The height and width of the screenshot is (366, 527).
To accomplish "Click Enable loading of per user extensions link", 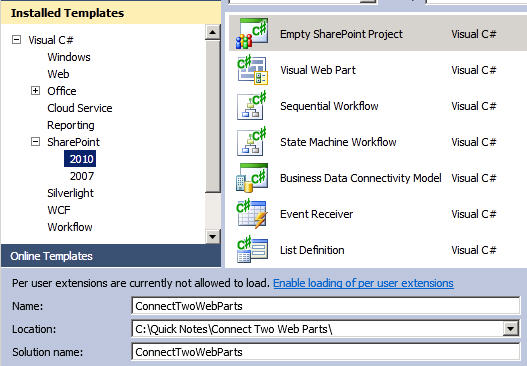I will pos(363,283).
